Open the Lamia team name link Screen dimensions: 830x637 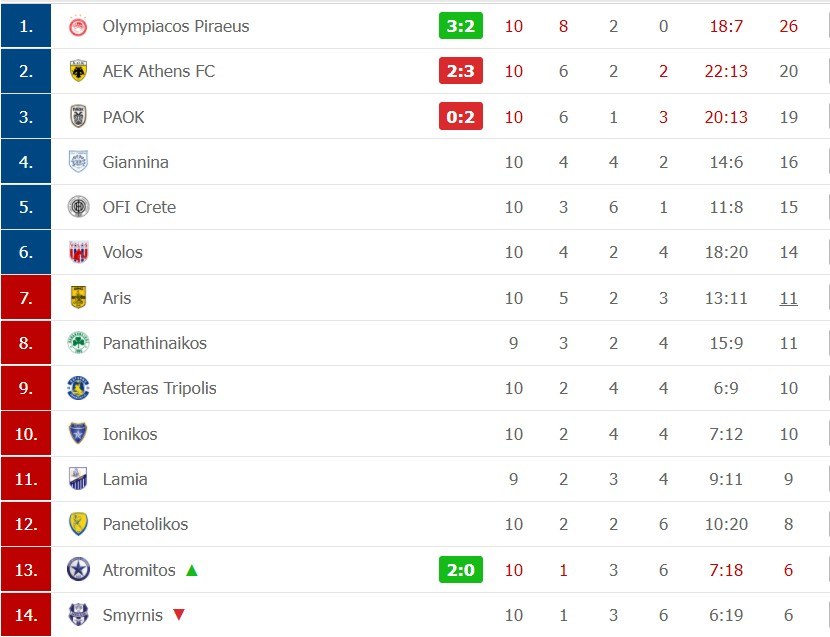(125, 479)
